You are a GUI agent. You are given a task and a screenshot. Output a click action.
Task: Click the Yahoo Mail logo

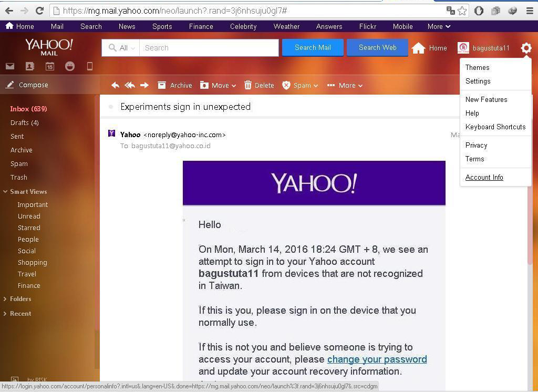point(49,47)
